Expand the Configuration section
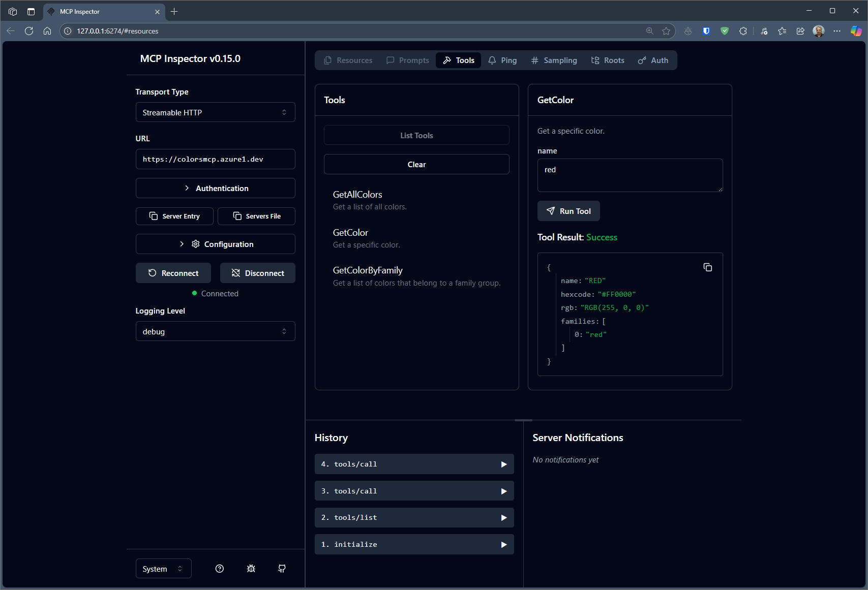The height and width of the screenshot is (590, 868). pyautogui.click(x=216, y=244)
